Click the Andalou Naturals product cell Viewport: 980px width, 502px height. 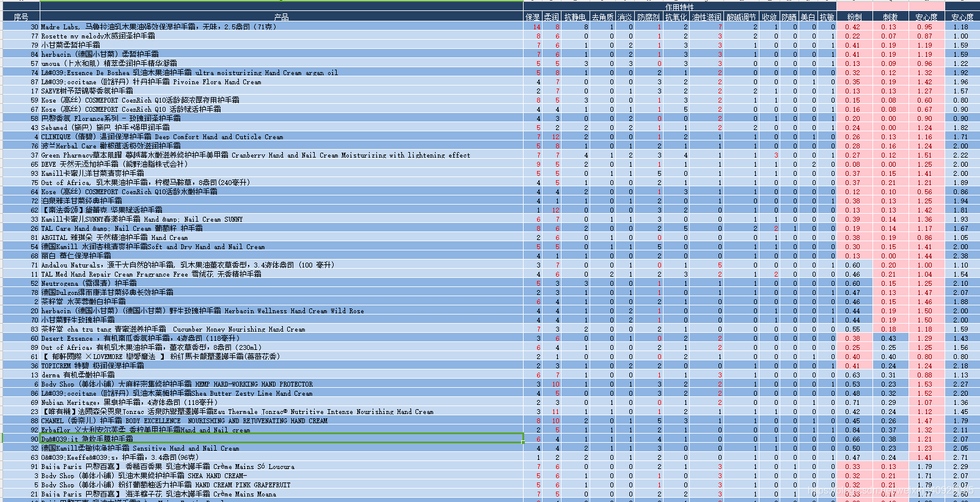pyautogui.click(x=282, y=265)
